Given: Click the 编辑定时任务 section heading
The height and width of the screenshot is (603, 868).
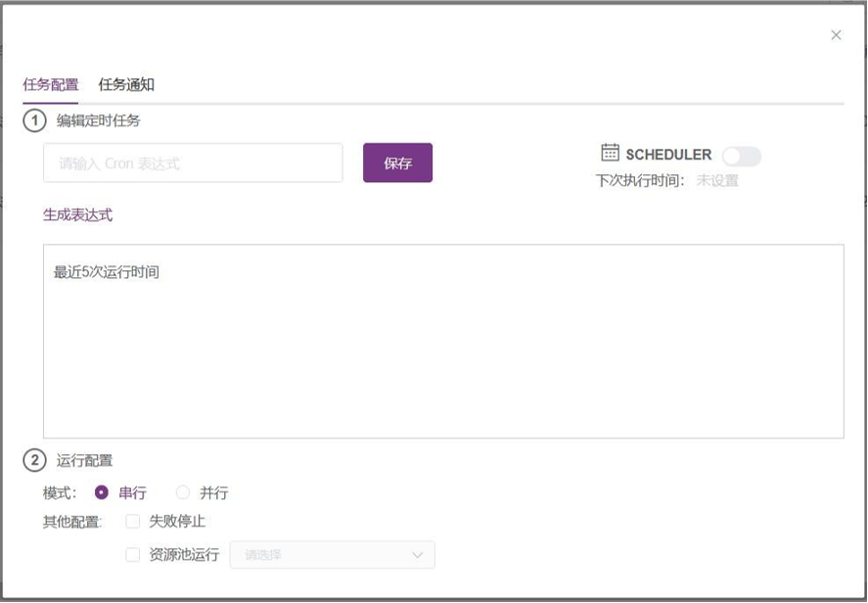Looking at the screenshot, I should pos(99,120).
